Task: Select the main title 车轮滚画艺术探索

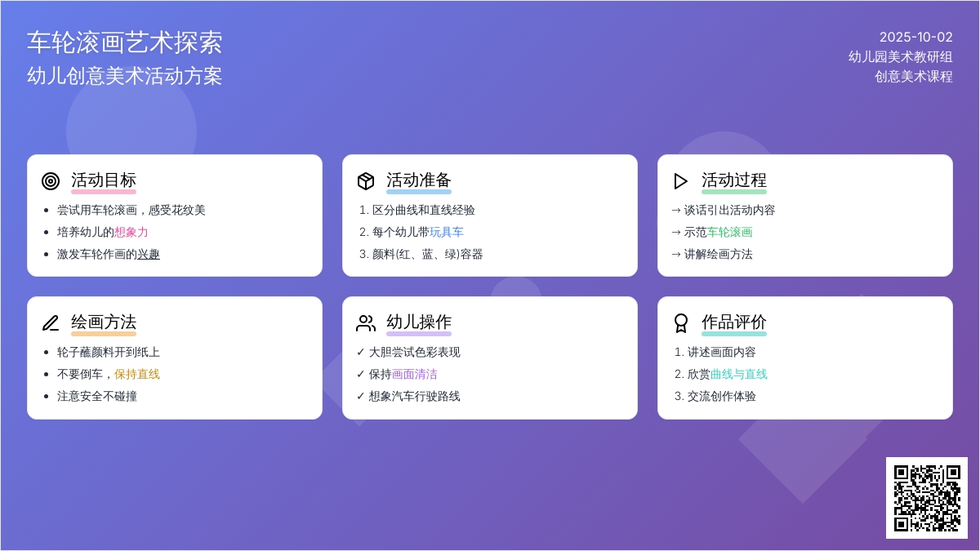Action: 124,42
